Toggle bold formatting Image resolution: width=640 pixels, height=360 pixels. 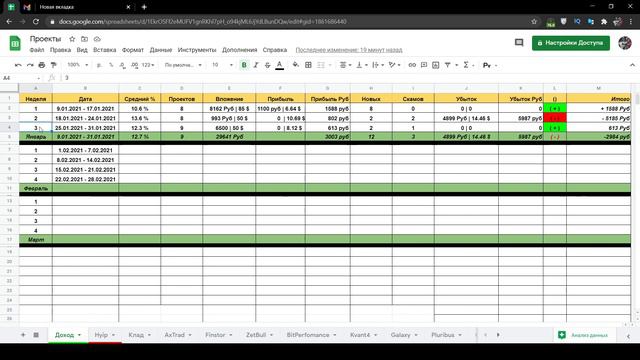click(244, 65)
